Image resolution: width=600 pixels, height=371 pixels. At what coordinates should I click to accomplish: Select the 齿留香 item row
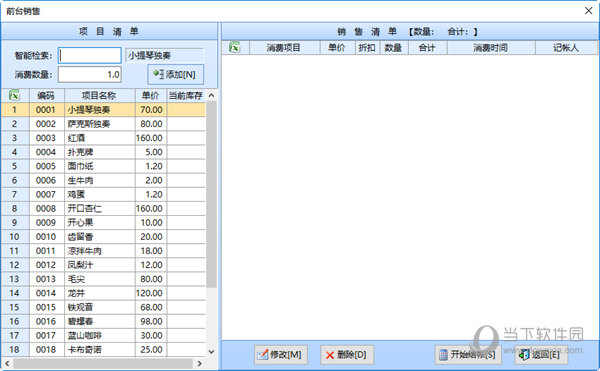click(x=103, y=237)
